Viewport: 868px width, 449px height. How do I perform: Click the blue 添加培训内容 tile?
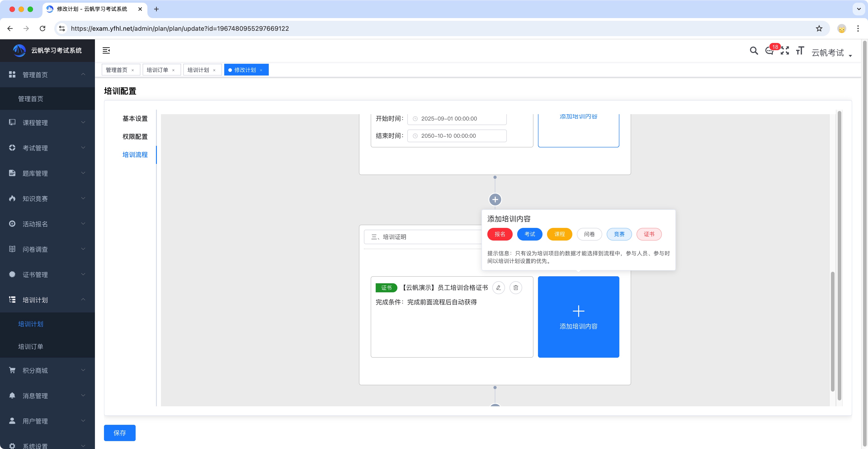tap(578, 317)
